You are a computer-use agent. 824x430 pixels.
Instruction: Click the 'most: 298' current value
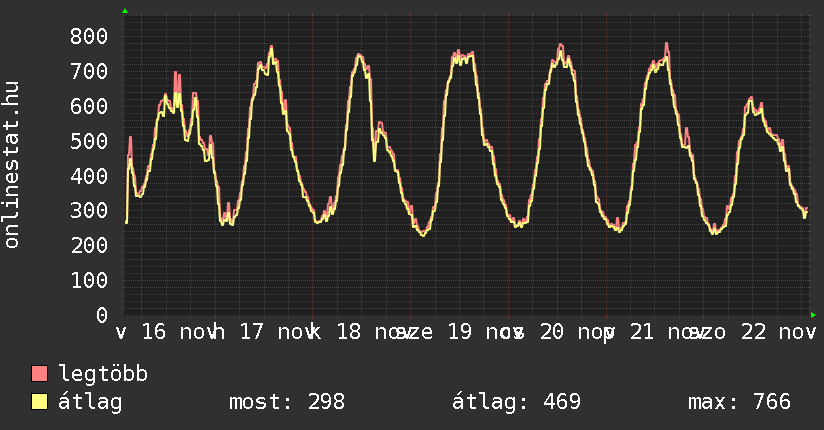pyautogui.click(x=287, y=403)
